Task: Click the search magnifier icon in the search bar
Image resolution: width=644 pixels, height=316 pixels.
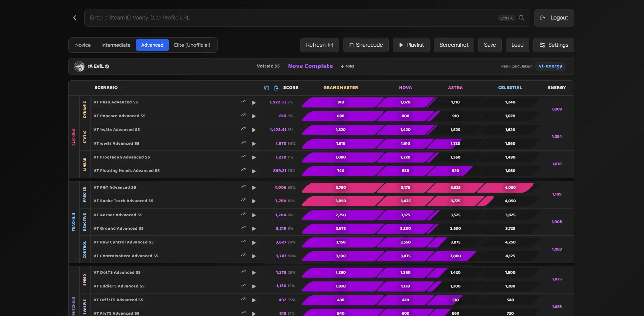Action: (522, 18)
